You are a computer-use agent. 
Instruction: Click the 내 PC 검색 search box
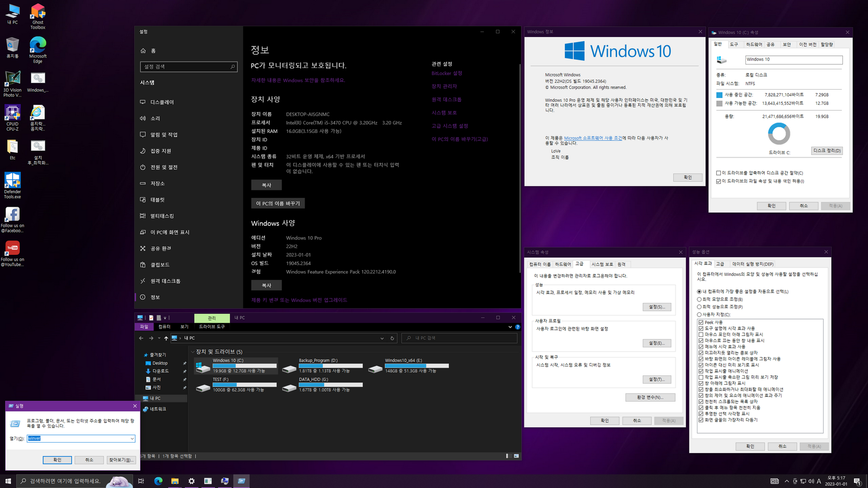click(x=460, y=338)
